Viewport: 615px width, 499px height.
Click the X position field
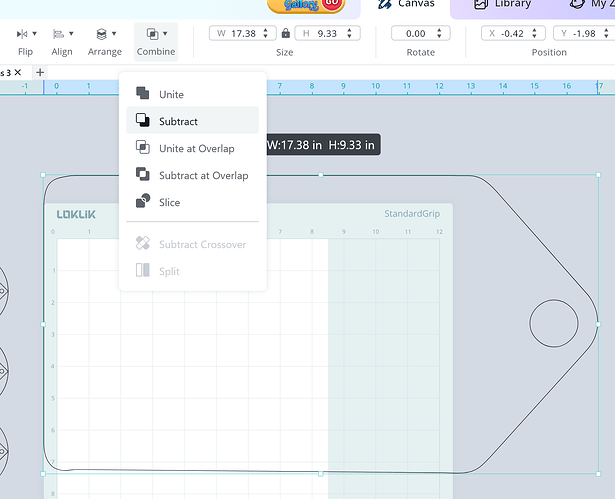click(512, 33)
